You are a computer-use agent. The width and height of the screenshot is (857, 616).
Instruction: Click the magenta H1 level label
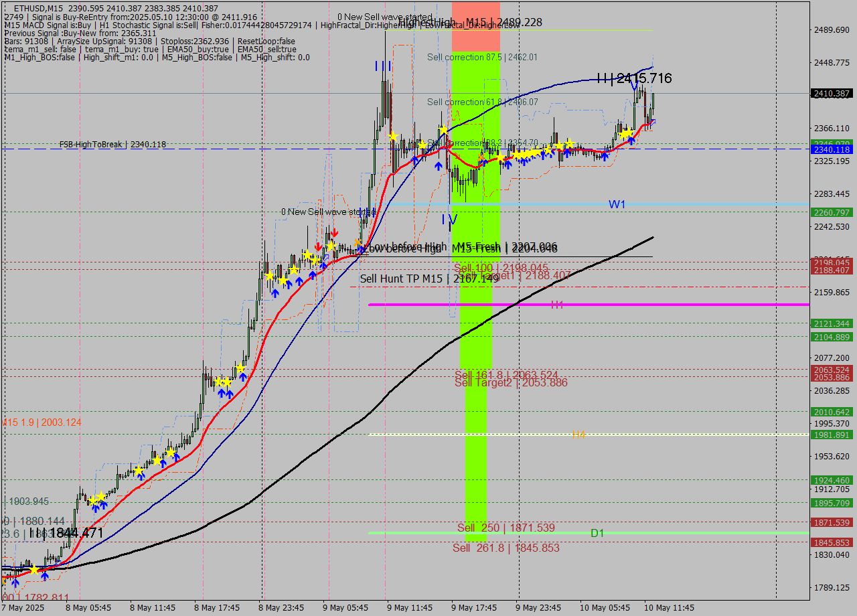pos(558,304)
